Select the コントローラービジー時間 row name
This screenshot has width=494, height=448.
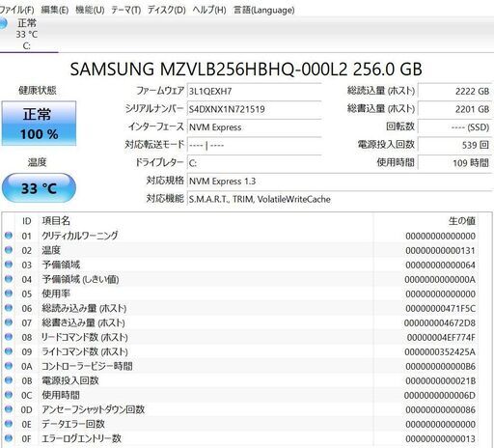pyautogui.click(x=87, y=366)
